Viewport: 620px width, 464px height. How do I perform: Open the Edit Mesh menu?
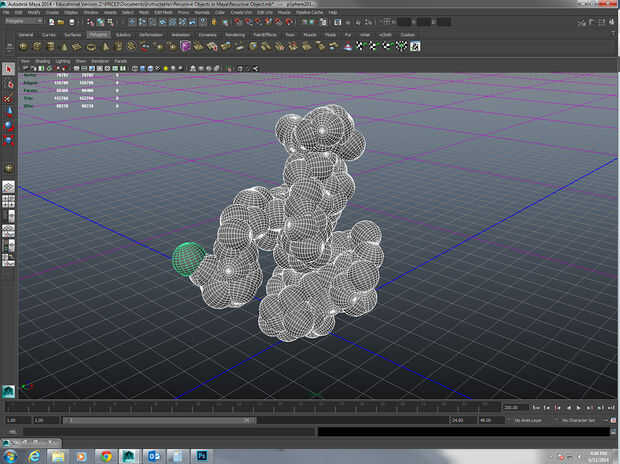161,12
